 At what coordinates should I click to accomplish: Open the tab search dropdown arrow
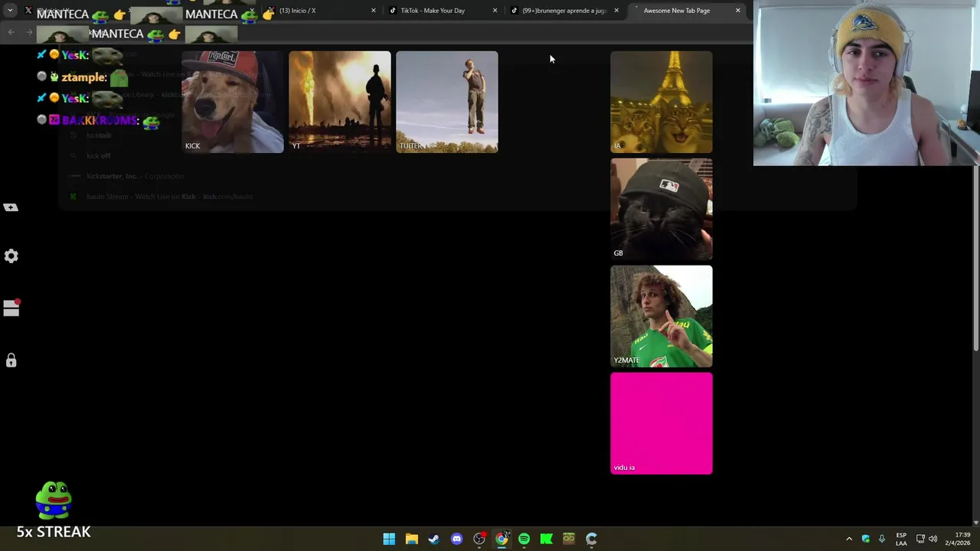point(10,11)
